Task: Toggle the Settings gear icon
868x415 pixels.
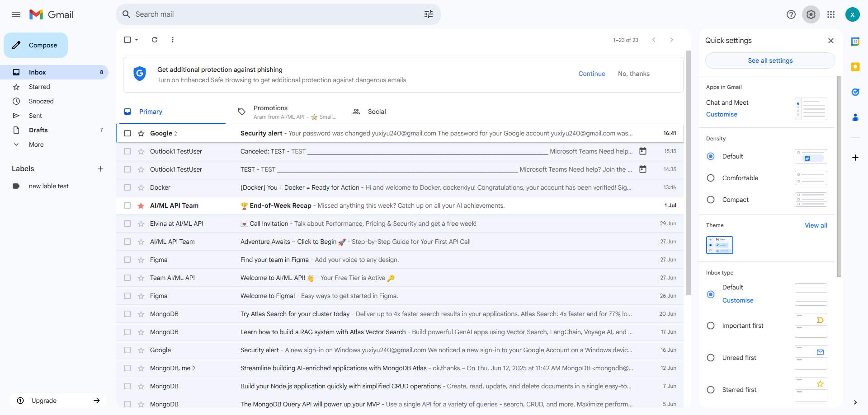Action: coord(811,14)
